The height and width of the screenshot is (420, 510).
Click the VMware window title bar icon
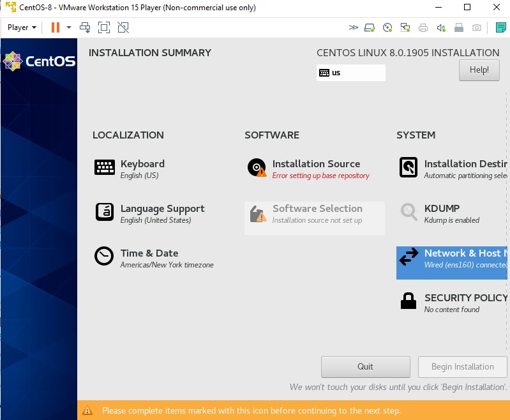[x=10, y=7]
